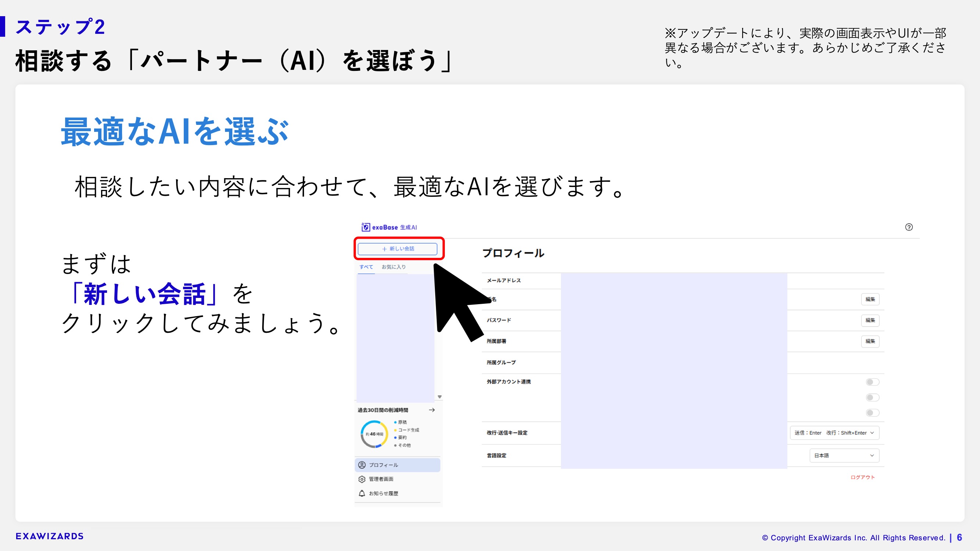Open the 日本語 language dropdown
Screen dimensions: 980x551
coord(844,455)
